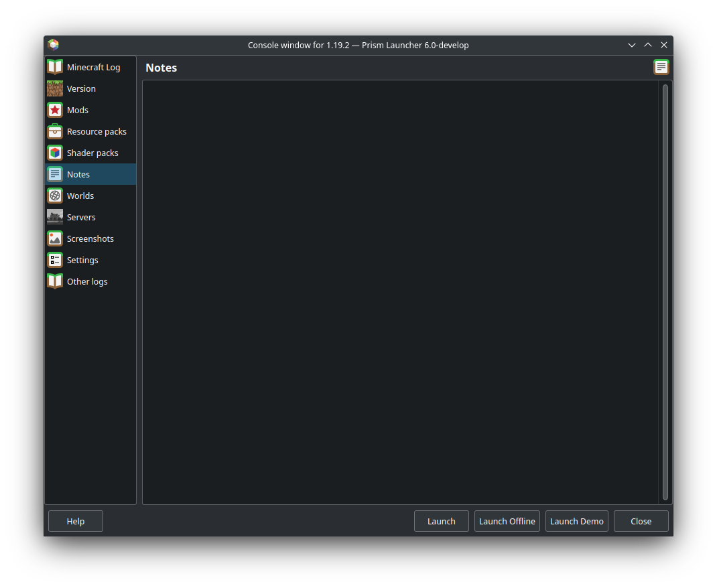Launch the 1.19.2 instance
This screenshot has height=588, width=717.
pos(442,521)
